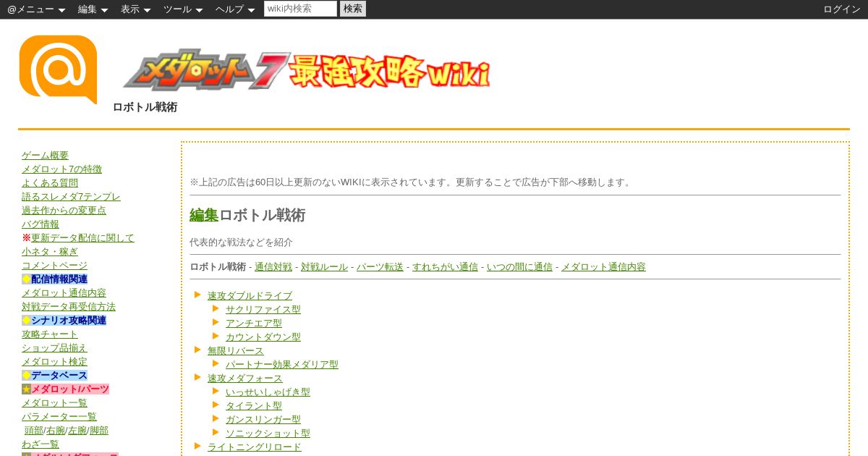
Task: Open the ツール dropdown menu
Action: [x=183, y=9]
